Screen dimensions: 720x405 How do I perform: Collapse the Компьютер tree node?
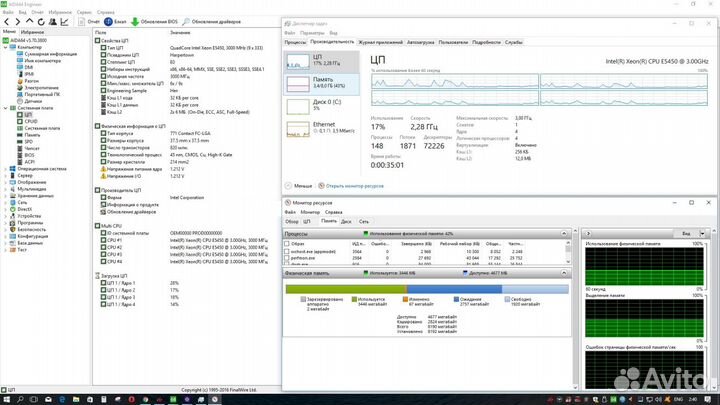[x=6, y=47]
